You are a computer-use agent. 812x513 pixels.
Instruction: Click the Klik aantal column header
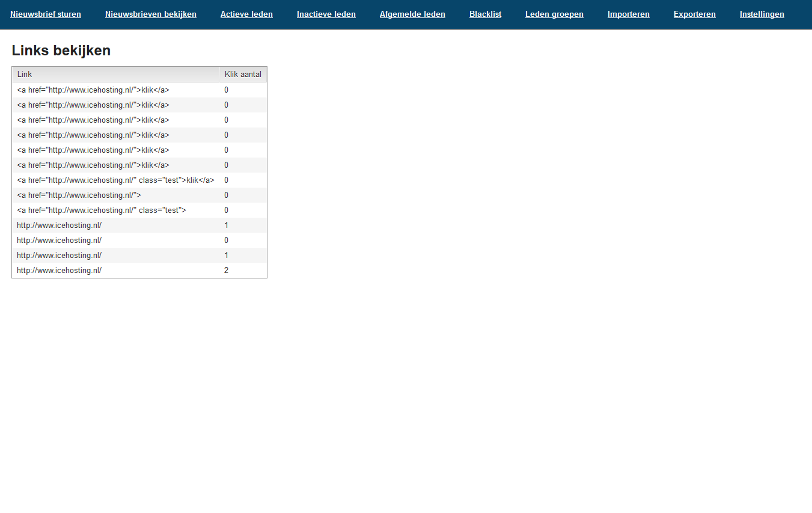click(243, 75)
